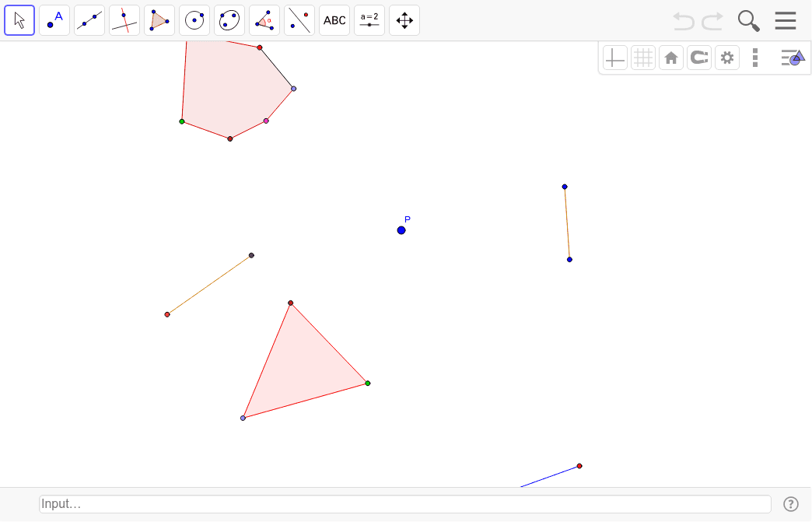This screenshot has height=522, width=812.
Task: Select the Polygon tool
Action: coord(159,21)
